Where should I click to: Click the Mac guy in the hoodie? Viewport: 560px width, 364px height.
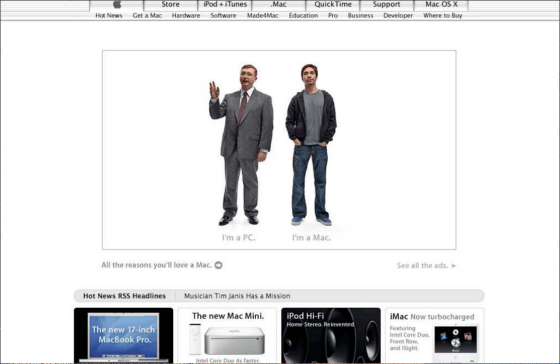[x=311, y=145]
